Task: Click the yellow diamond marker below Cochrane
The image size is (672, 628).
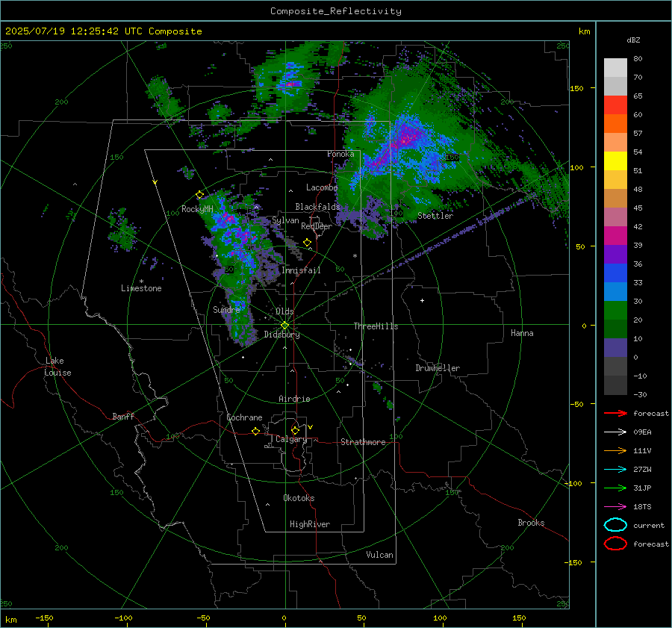Action: 256,431
